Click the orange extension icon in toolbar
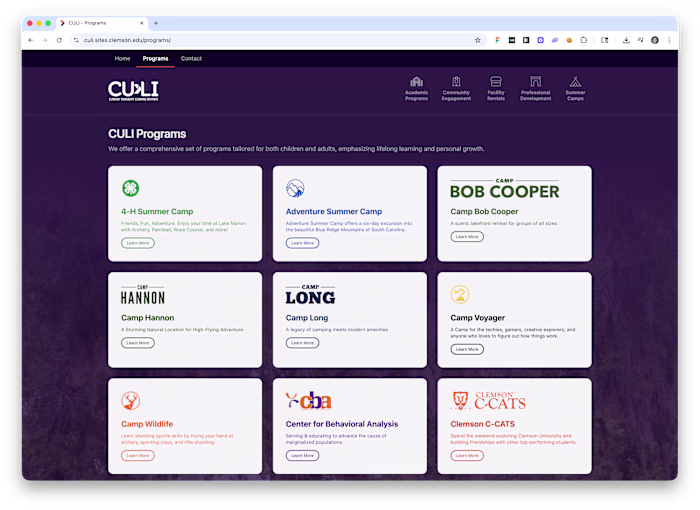Image resolution: width=700 pixels, height=510 pixels. [569, 40]
